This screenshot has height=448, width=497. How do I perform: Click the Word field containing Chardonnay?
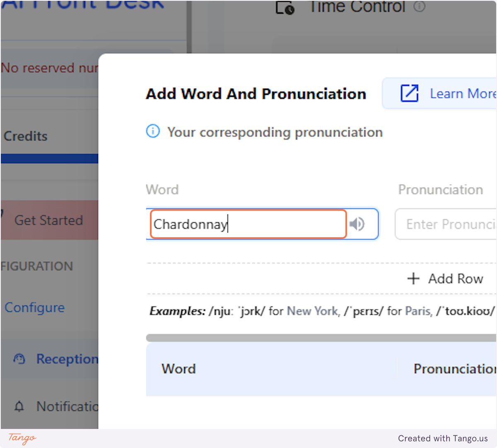247,224
